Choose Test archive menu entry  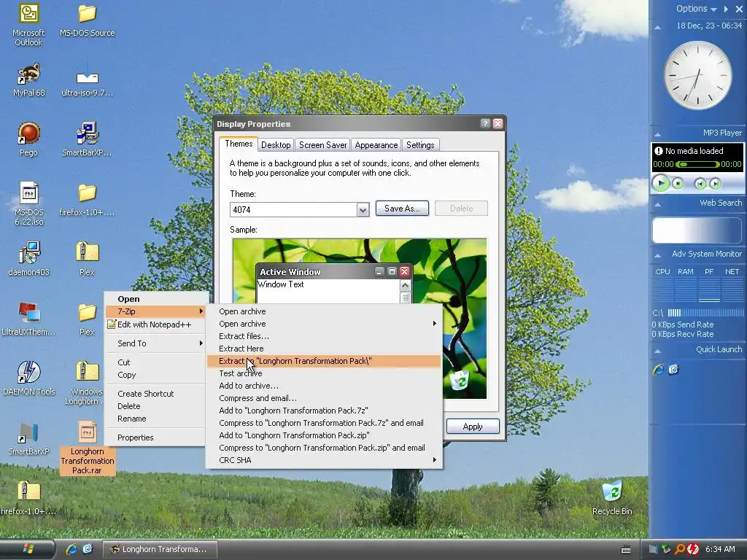pos(324,373)
